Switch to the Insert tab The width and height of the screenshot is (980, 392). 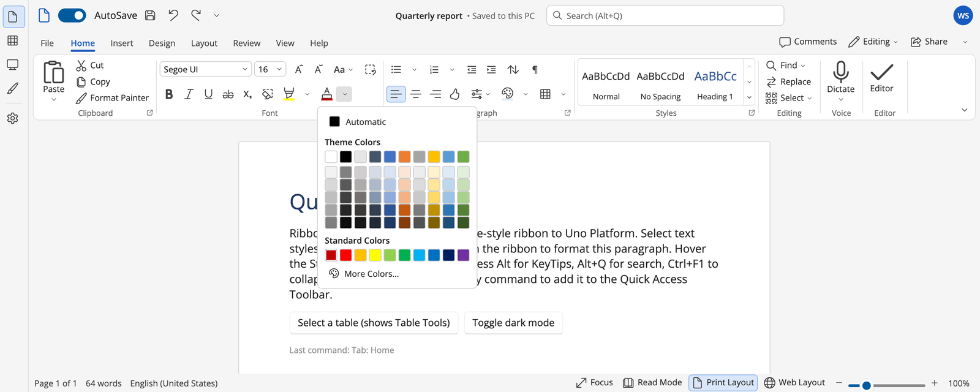pos(122,43)
